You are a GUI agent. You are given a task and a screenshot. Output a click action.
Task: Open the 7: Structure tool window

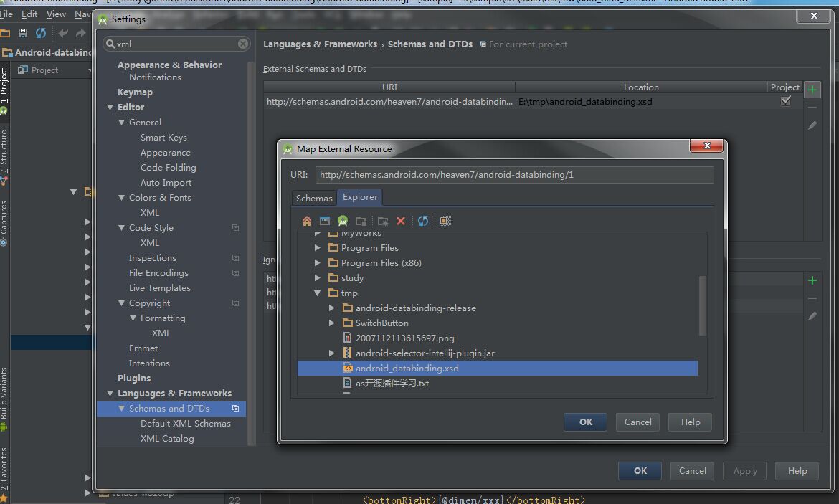pos(4,158)
